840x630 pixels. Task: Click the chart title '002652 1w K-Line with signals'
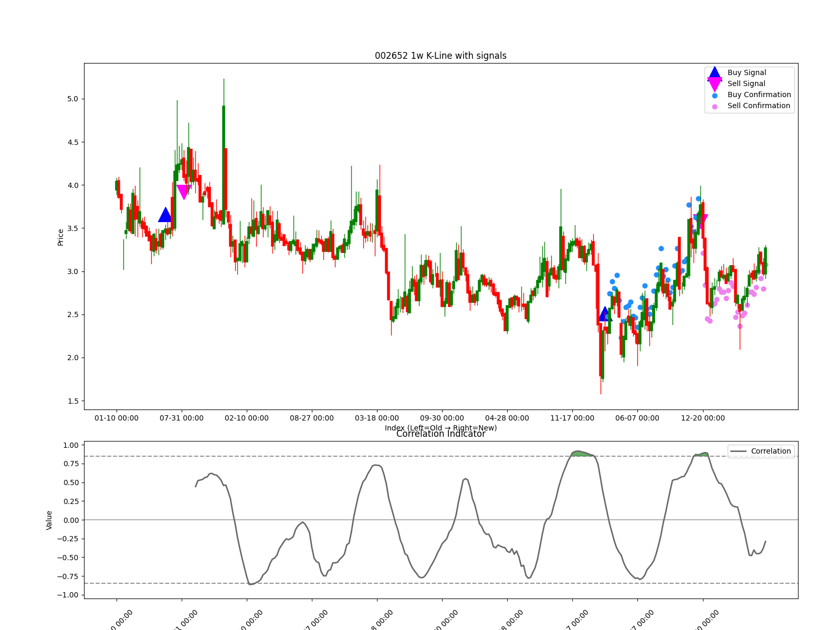(440, 56)
